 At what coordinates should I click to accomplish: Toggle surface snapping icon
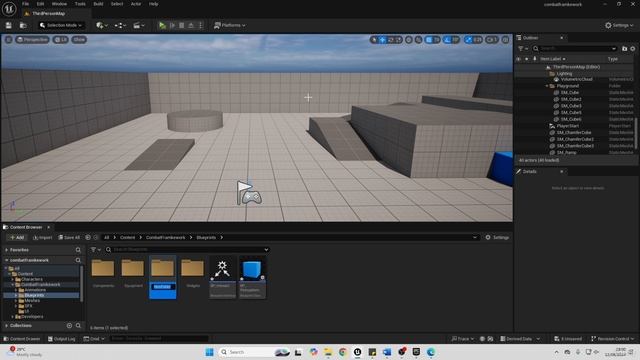click(418, 40)
